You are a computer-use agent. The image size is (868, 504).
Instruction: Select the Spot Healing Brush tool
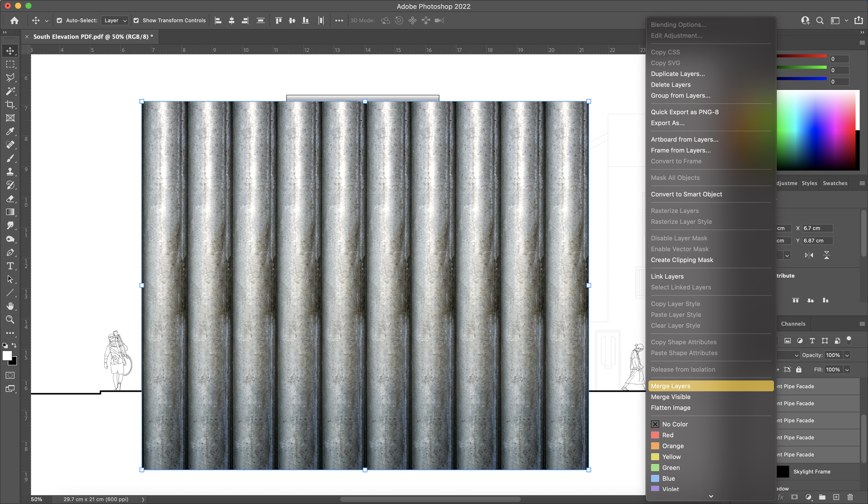click(x=10, y=145)
